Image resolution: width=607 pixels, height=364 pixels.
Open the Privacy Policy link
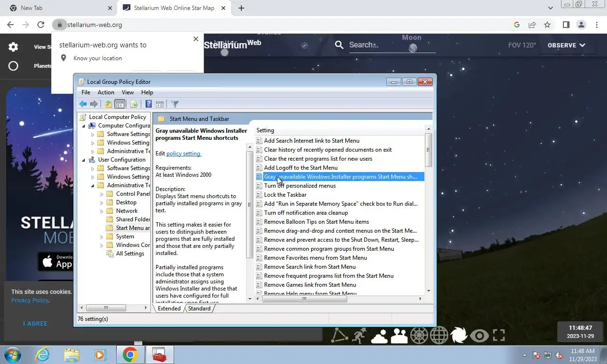tap(30, 300)
